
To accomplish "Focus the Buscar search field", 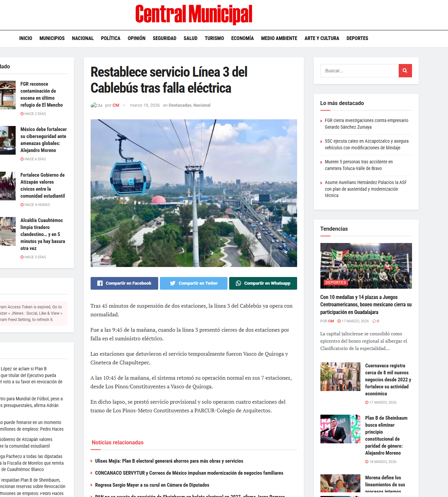I will [x=359, y=71].
